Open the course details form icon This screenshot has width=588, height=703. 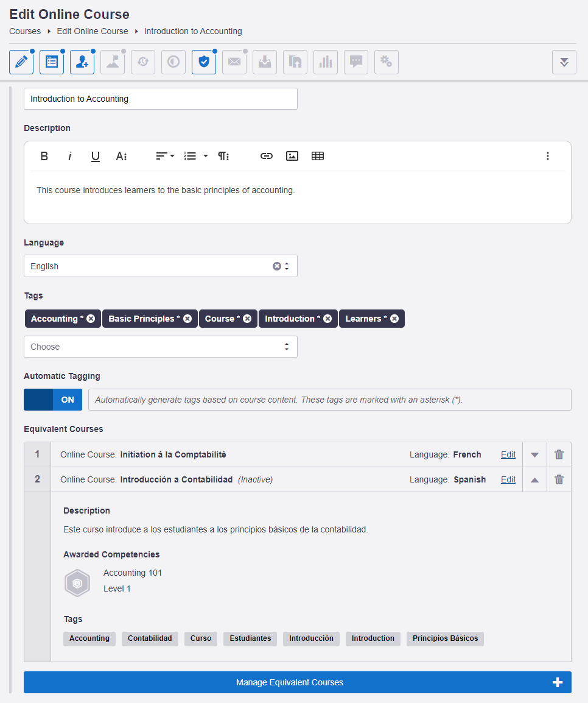(x=51, y=62)
